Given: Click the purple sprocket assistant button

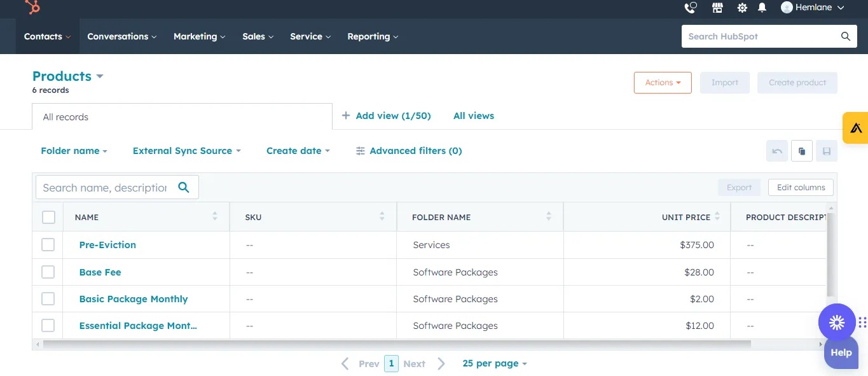Looking at the screenshot, I should pos(837,323).
